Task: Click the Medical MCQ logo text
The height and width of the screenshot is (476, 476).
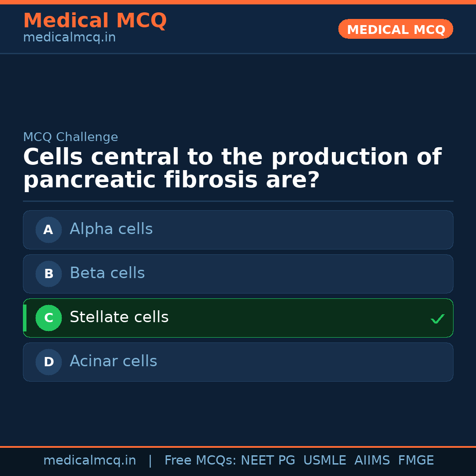Action: [x=95, y=20]
